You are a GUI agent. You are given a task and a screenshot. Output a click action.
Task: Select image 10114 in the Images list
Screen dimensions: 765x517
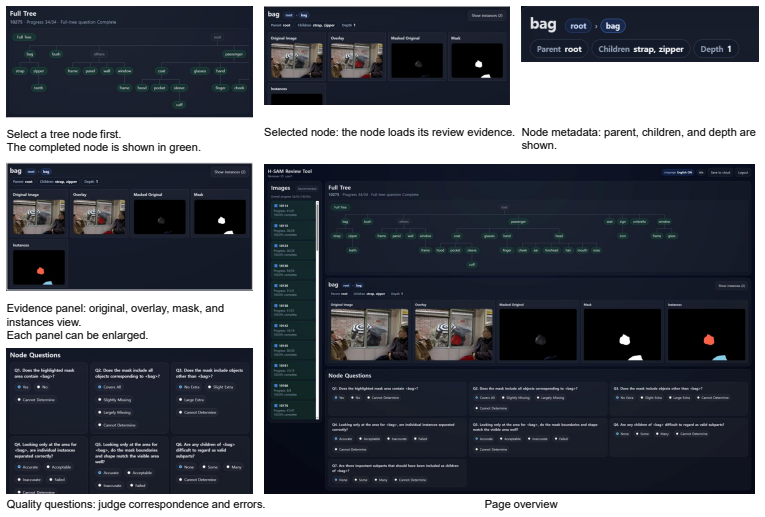coord(293,210)
